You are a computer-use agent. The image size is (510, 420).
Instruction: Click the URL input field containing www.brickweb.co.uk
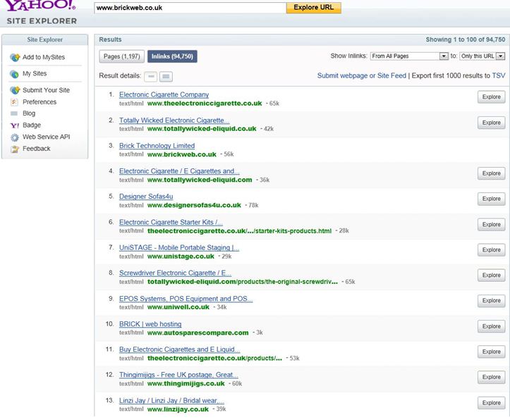click(x=189, y=8)
